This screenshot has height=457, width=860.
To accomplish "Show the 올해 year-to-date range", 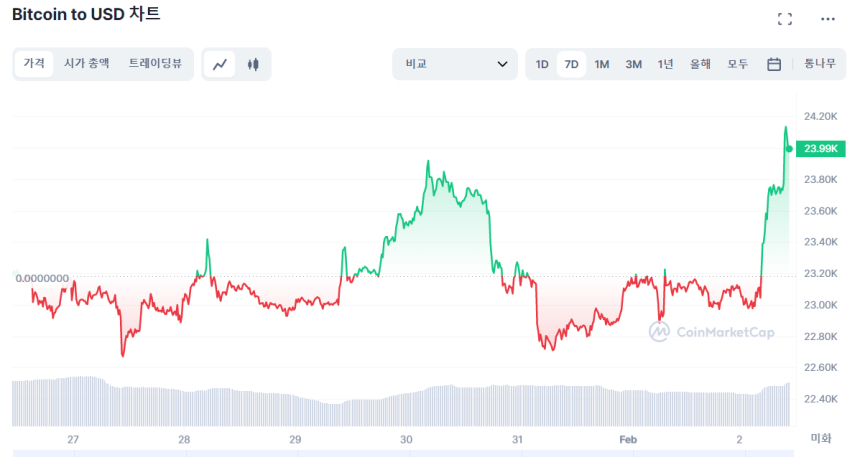I will click(700, 65).
